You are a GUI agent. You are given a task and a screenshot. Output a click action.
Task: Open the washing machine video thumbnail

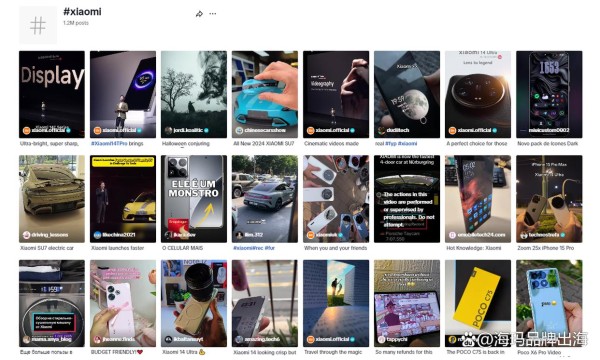tap(52, 303)
